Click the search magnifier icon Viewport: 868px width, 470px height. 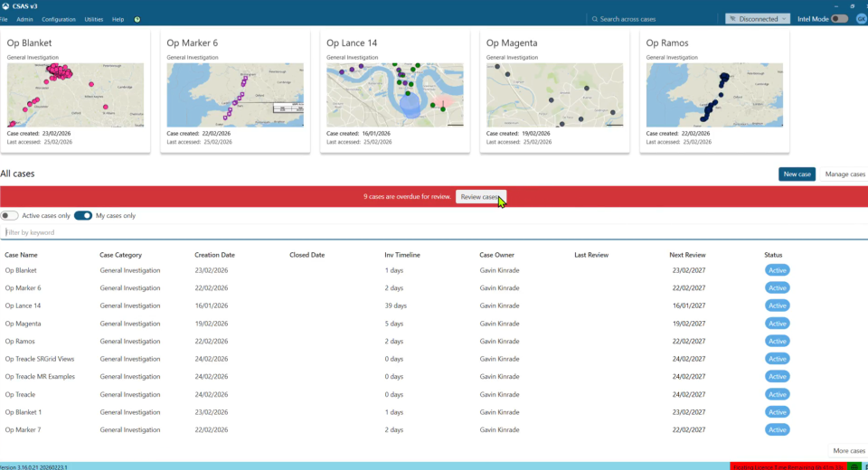[x=594, y=19]
